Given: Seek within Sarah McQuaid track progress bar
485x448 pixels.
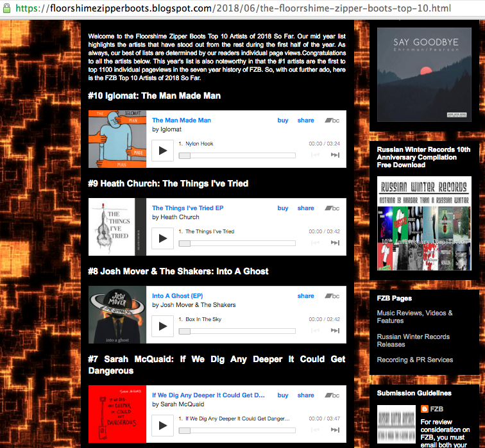Looking at the screenshot, I should (237, 431).
